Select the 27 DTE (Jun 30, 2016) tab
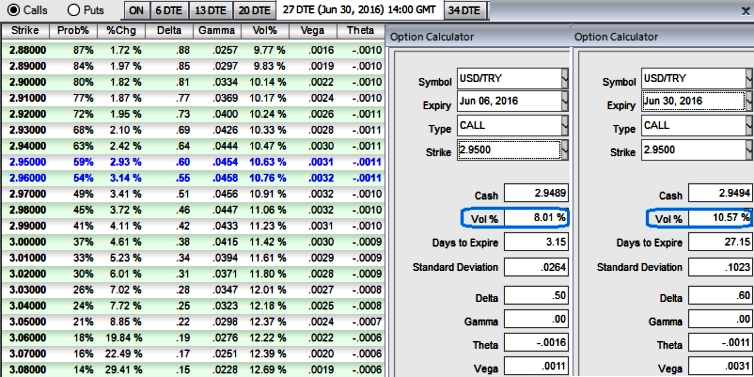This screenshot has height=377, width=754. (360, 10)
